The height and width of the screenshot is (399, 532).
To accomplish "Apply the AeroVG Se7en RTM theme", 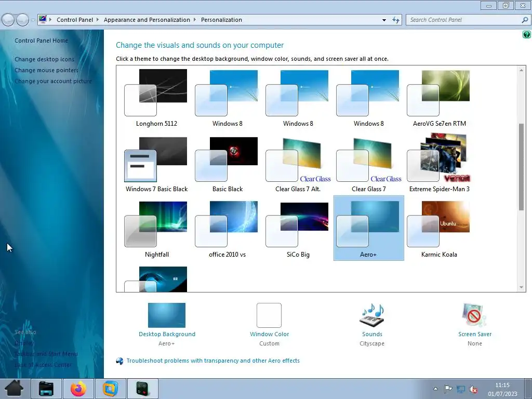I will pyautogui.click(x=439, y=98).
